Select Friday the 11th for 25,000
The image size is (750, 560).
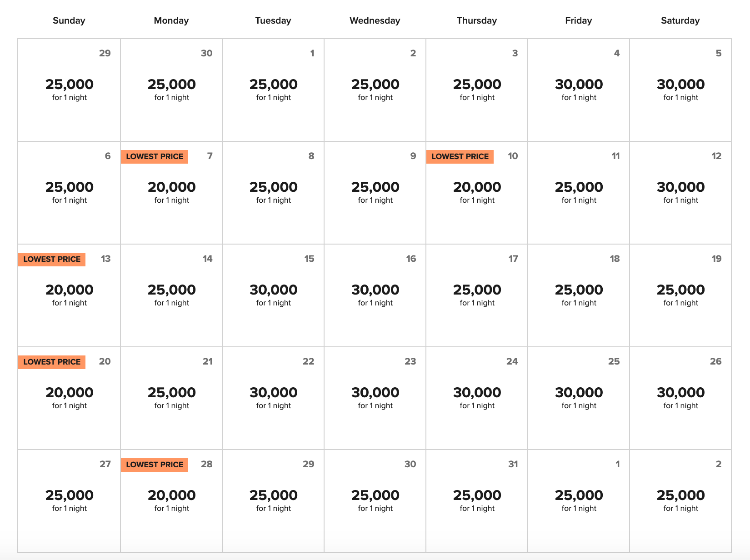pyautogui.click(x=579, y=193)
